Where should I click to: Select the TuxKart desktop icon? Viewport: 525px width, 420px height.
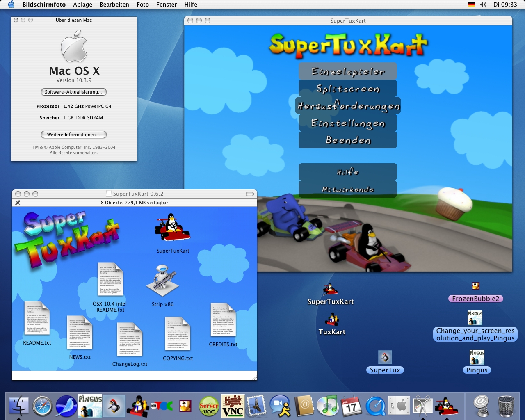[332, 320]
